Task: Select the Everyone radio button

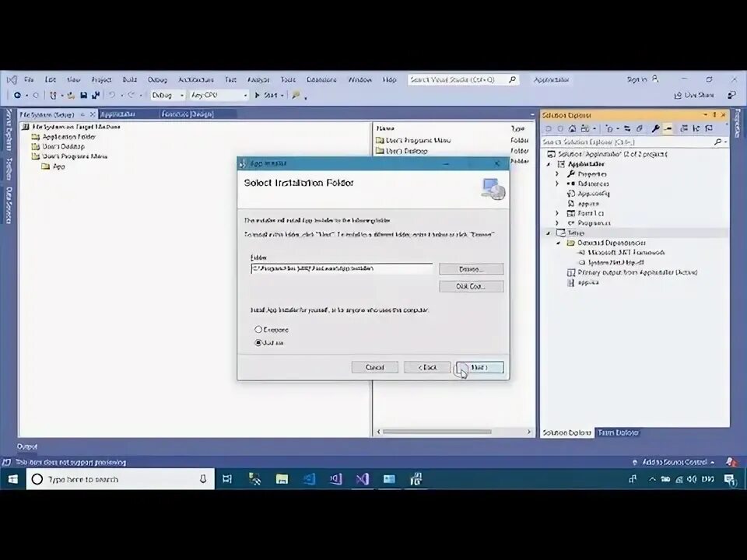Action: (x=258, y=329)
